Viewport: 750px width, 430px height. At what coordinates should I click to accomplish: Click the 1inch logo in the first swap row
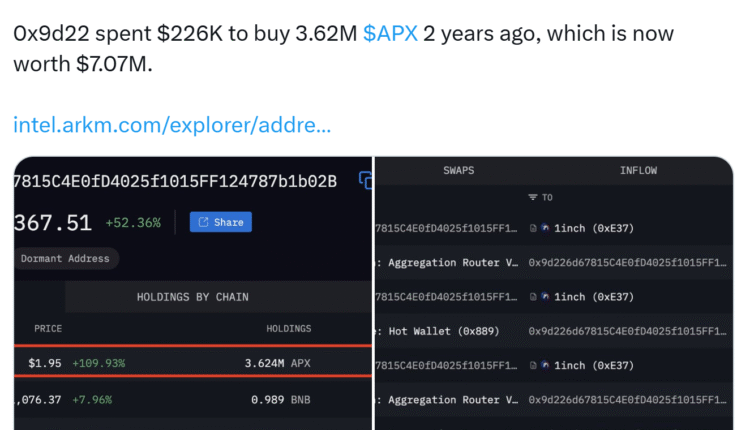click(x=545, y=228)
